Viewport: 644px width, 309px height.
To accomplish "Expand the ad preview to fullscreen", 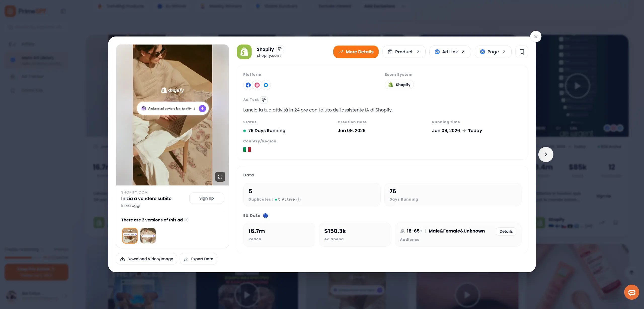I will click(x=220, y=176).
